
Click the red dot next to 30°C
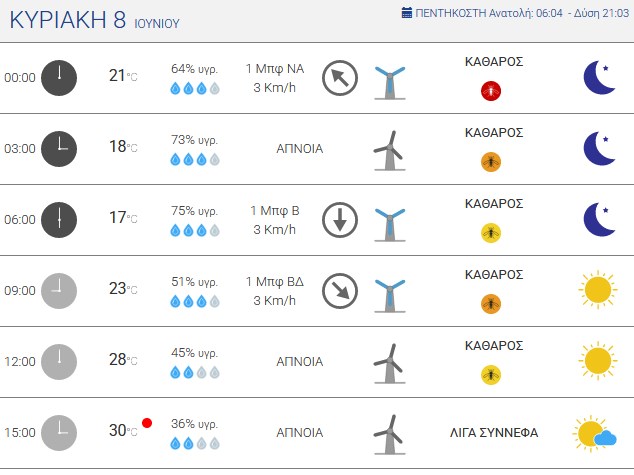(147, 423)
